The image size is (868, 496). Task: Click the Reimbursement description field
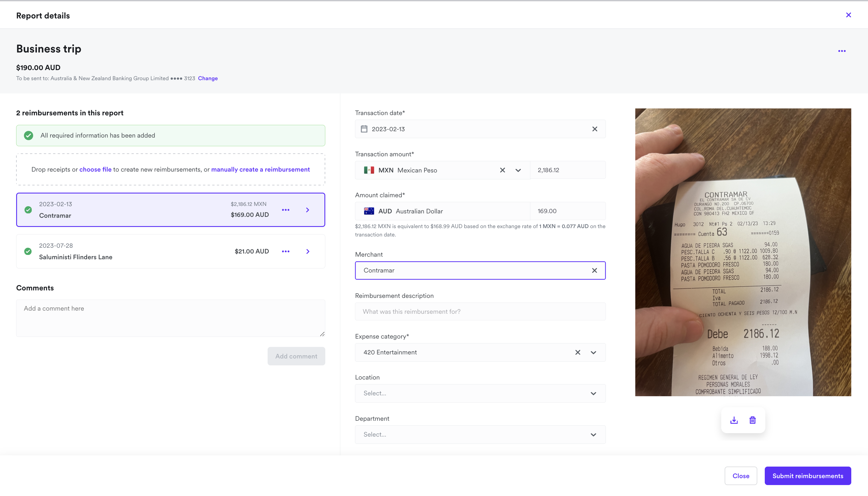click(480, 311)
